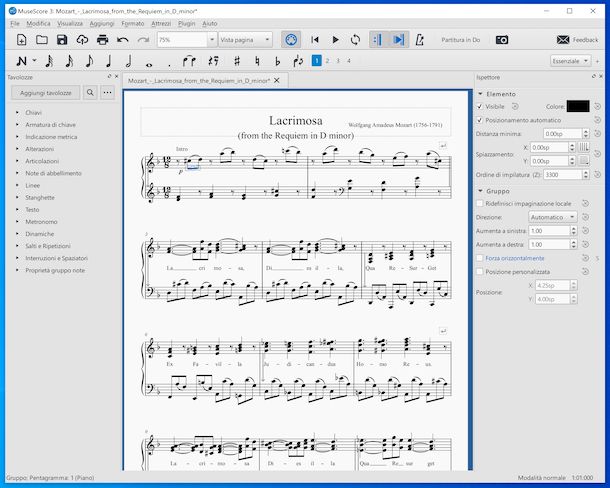Select voice 2
Viewport: 610px width, 488px height.
click(x=328, y=61)
